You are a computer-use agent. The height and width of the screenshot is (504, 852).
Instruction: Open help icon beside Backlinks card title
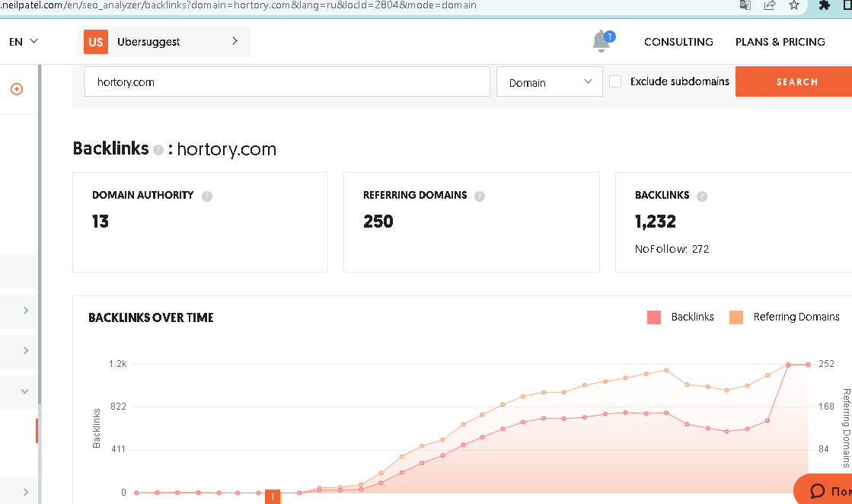pos(702,196)
